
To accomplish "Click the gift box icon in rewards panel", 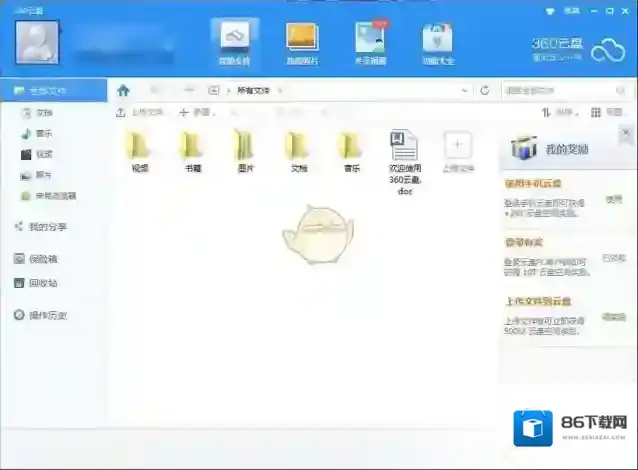I will 524,148.
